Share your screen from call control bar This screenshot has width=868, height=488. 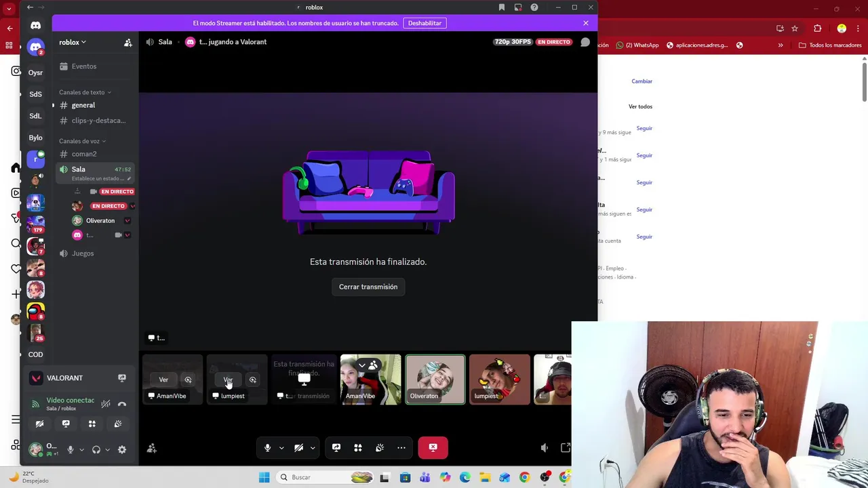tap(336, 447)
